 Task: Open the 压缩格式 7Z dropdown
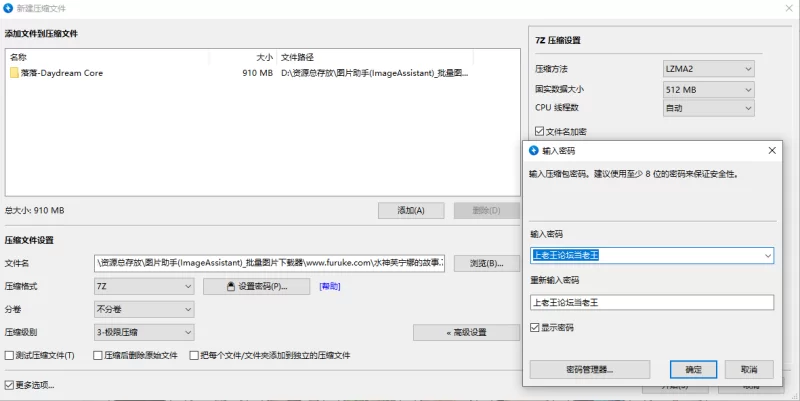[143, 287]
